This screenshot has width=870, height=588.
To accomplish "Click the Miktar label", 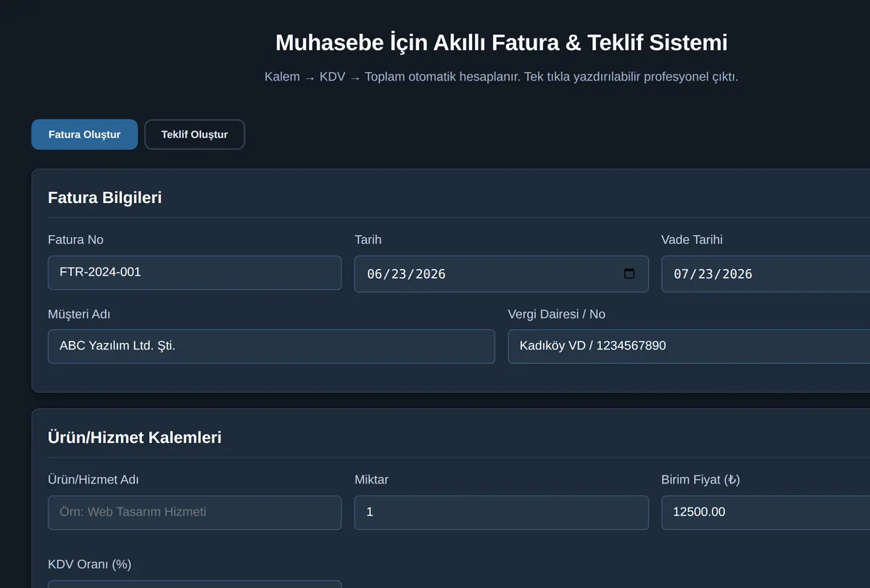I will [371, 480].
